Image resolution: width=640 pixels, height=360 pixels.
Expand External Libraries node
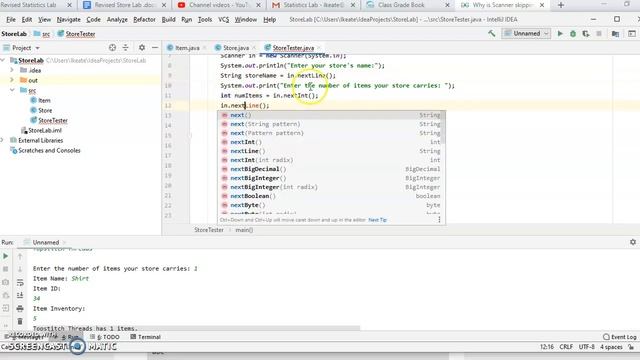(x=2, y=140)
